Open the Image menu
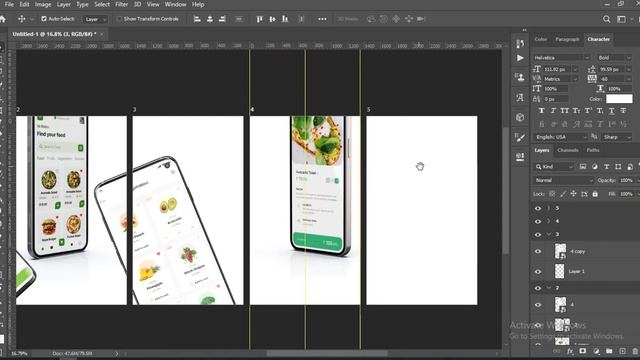The width and height of the screenshot is (640, 360). pos(43,4)
